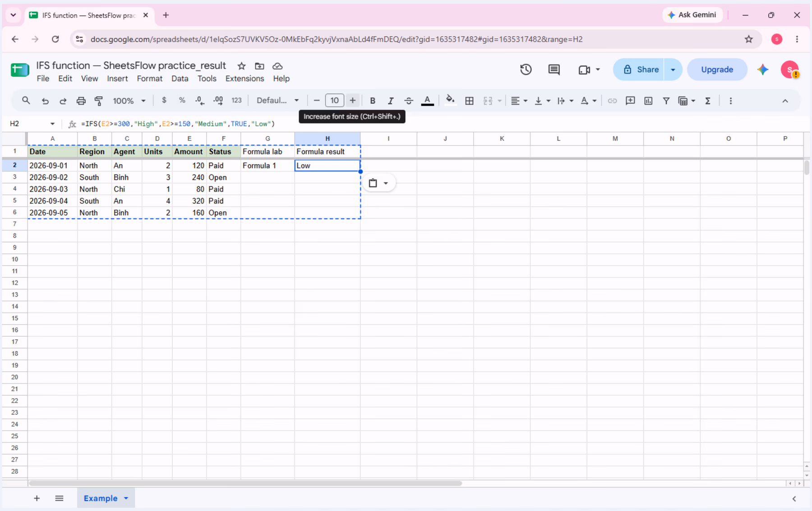Open the paste options popup

378,183
